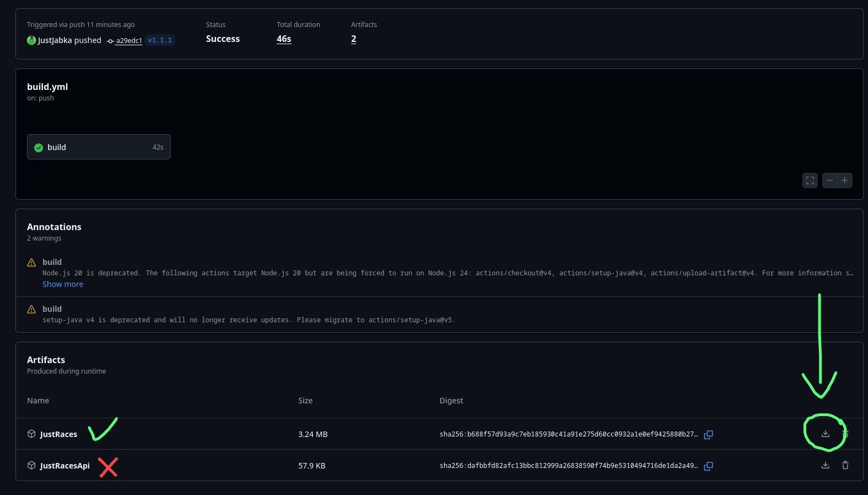Open the JustJabka user avatar

31,40
